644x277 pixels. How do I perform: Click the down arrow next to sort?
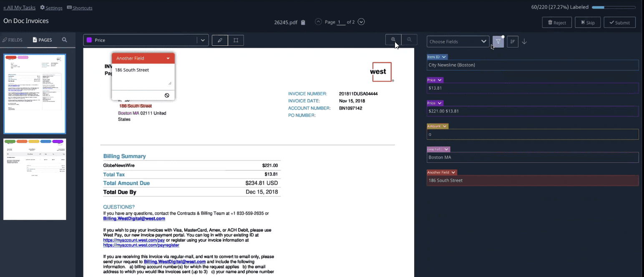coord(524,41)
